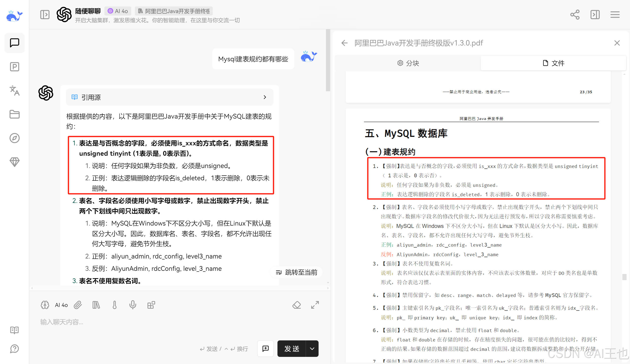Click the assistant avatar beside the reply
This screenshot has width=630, height=364.
46,93
